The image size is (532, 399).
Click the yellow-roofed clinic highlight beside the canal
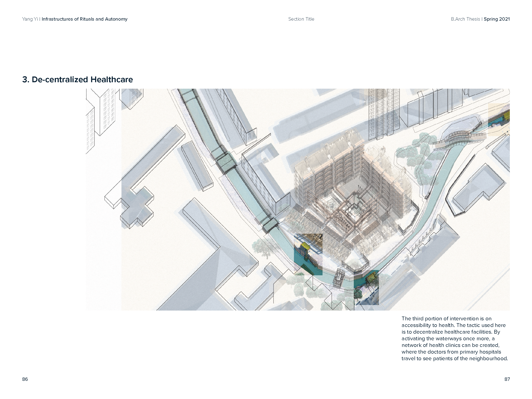[308, 254]
